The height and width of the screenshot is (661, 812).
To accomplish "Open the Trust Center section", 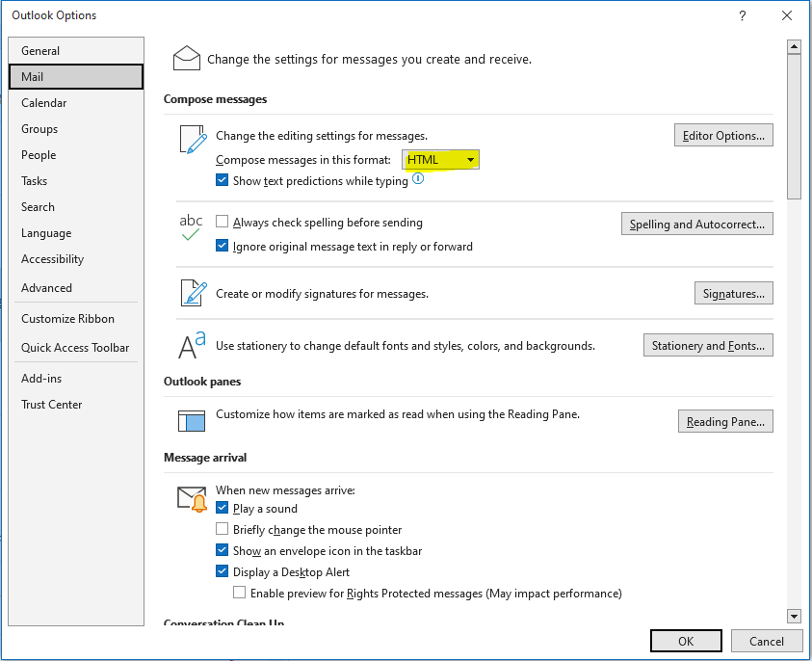I will click(x=51, y=404).
